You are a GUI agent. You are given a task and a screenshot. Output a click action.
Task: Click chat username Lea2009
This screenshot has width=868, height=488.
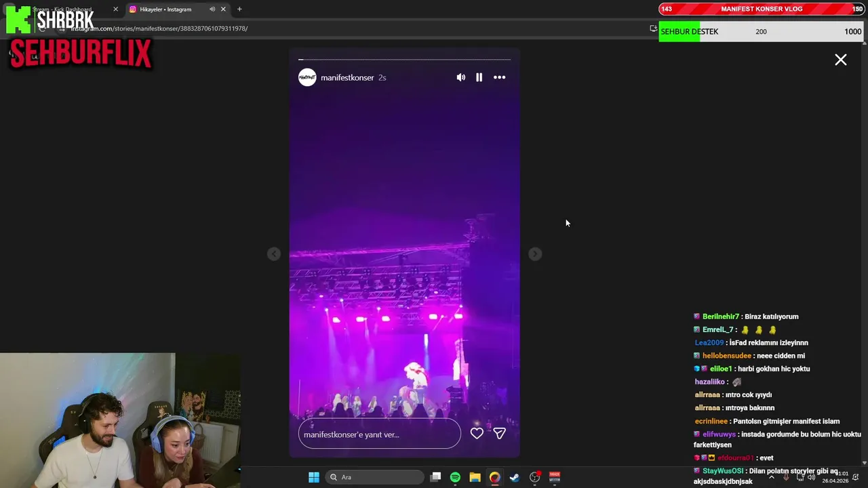(709, 343)
